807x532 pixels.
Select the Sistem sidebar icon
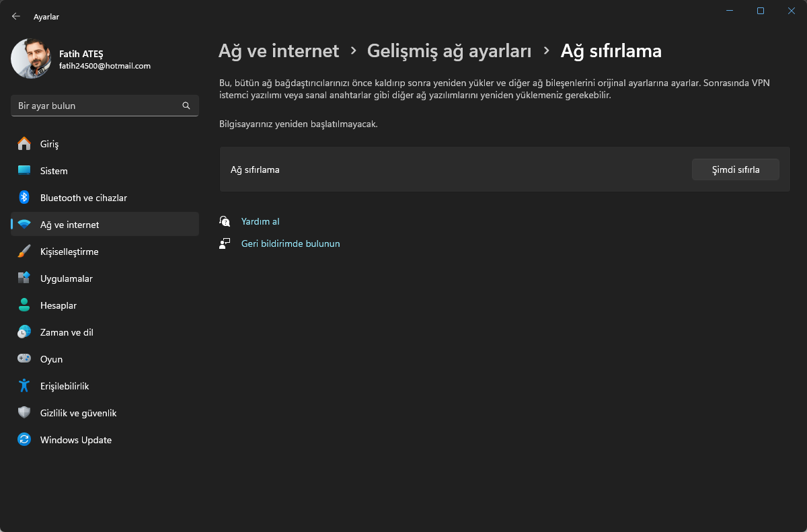coord(24,171)
